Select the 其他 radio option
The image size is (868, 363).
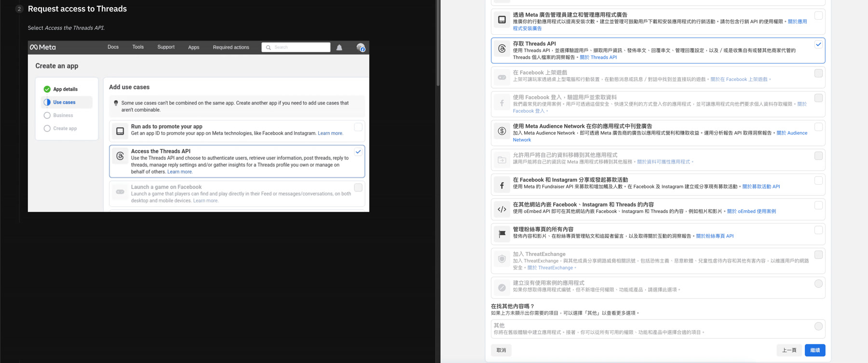tap(818, 326)
